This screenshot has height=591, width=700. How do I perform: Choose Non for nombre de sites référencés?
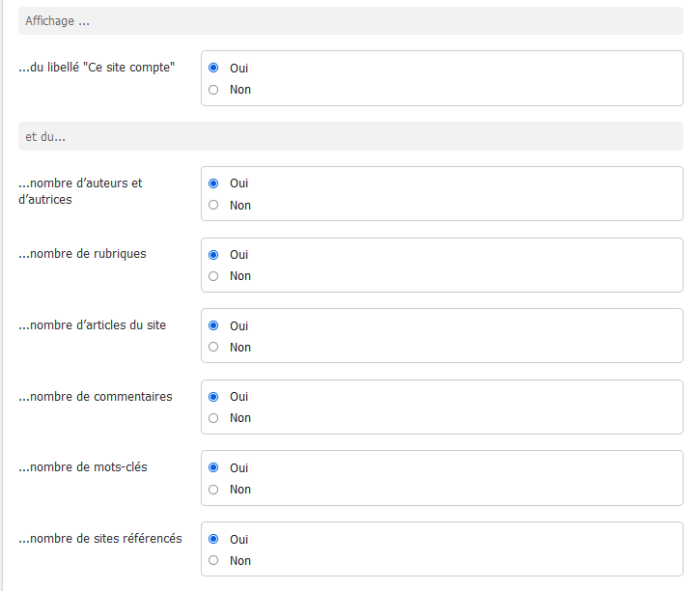(x=214, y=561)
